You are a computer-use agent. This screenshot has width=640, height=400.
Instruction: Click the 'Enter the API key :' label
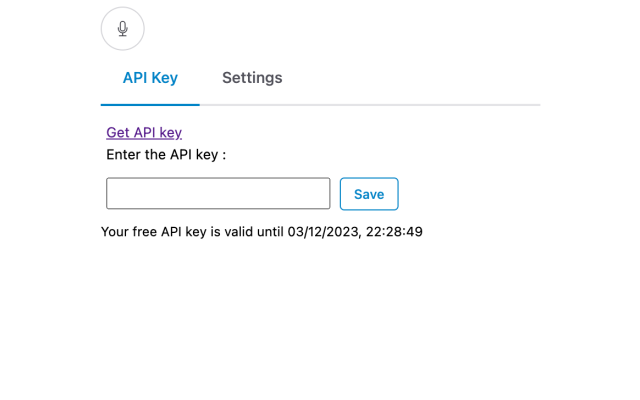coord(166,155)
